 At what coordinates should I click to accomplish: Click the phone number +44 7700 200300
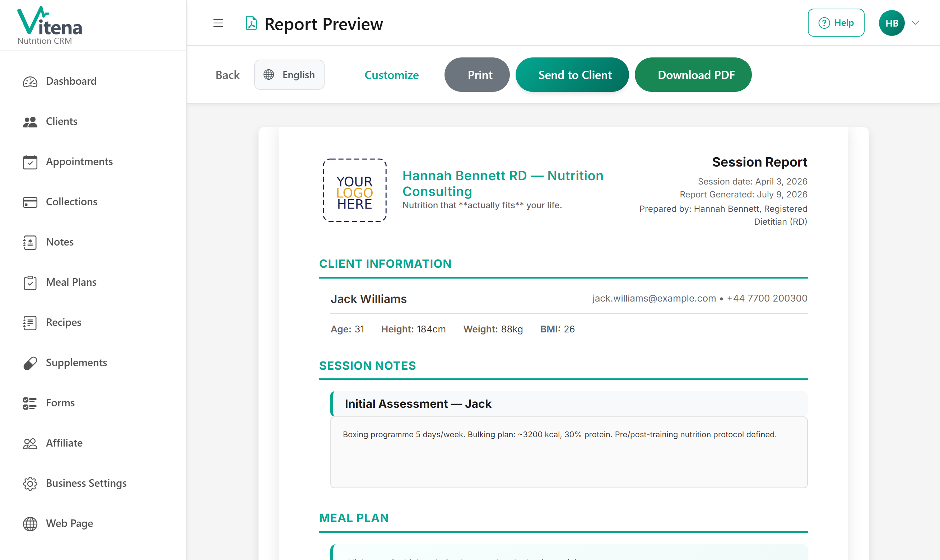click(767, 298)
